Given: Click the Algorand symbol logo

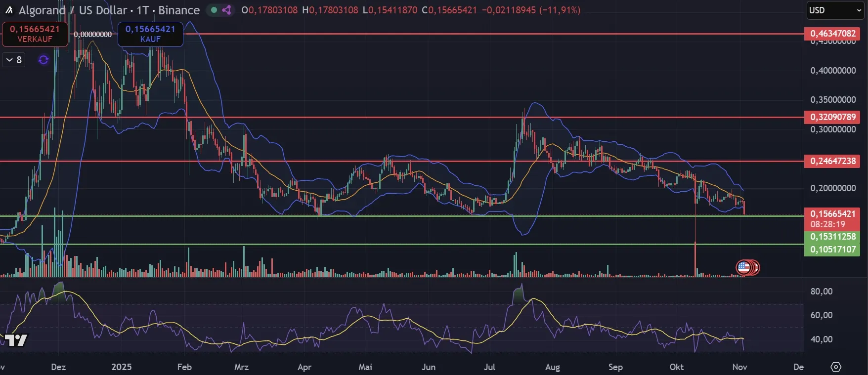Looking at the screenshot, I should coord(8,10).
